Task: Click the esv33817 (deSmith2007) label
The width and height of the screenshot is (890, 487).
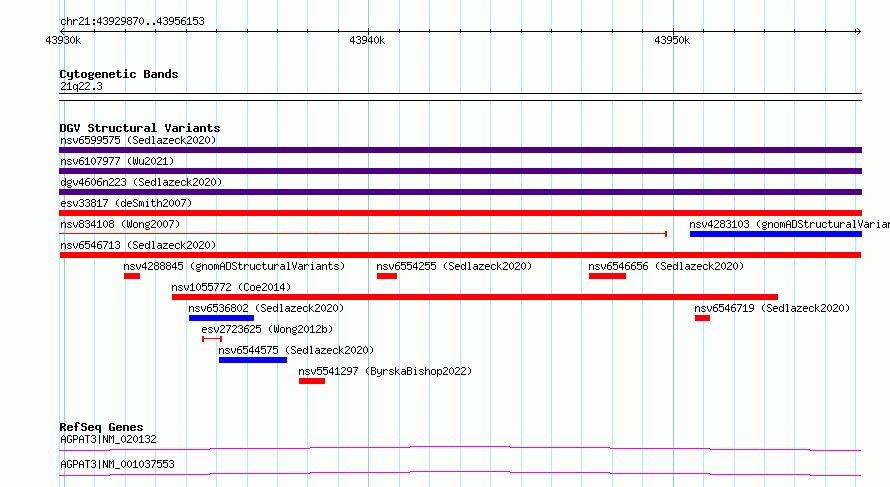Action: [126, 203]
